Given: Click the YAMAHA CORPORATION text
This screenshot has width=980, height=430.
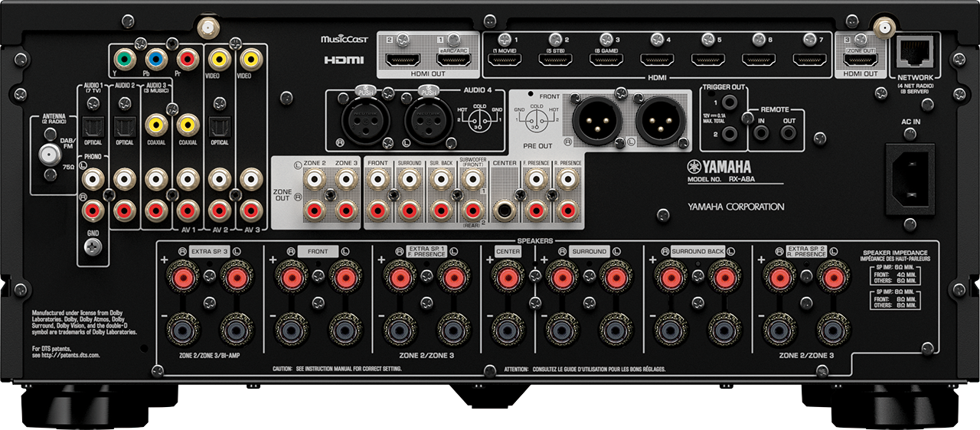Looking at the screenshot, I should [736, 207].
